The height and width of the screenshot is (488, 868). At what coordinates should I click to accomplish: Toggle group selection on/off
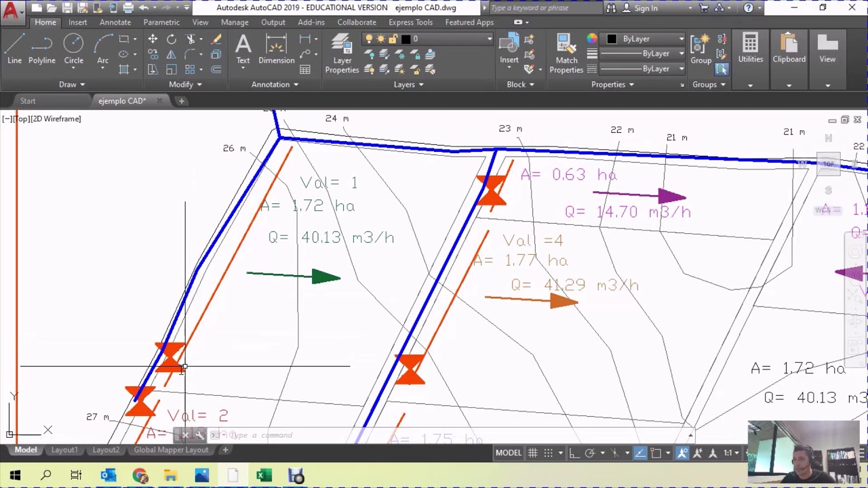point(721,69)
